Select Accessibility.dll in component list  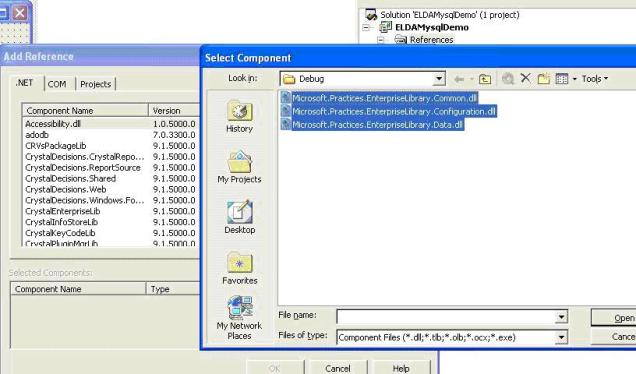click(x=53, y=124)
